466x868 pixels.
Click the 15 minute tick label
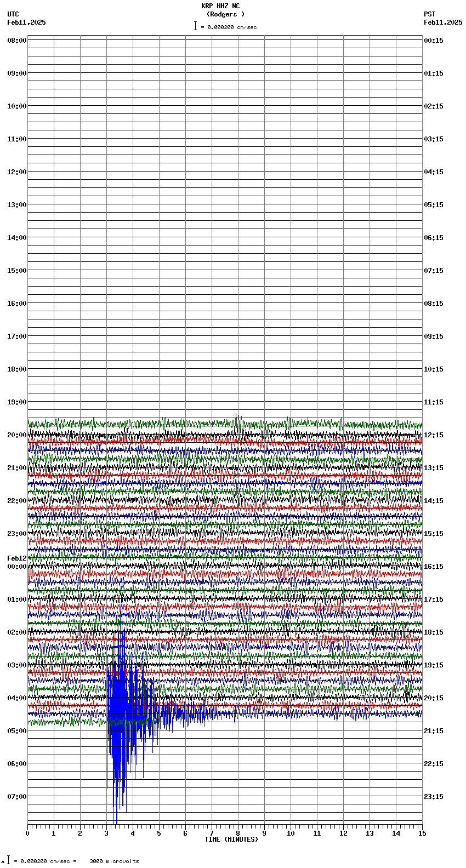click(x=422, y=833)
